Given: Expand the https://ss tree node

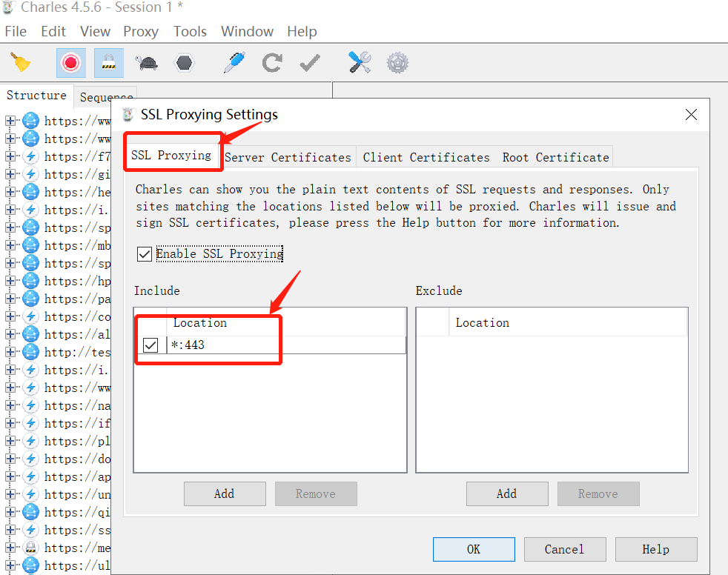Looking at the screenshot, I should [10, 530].
